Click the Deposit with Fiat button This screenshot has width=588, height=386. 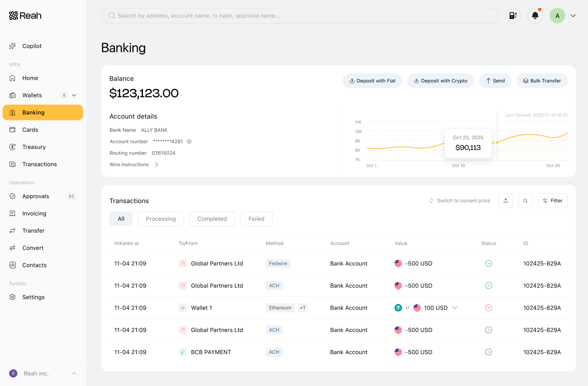[x=372, y=81]
